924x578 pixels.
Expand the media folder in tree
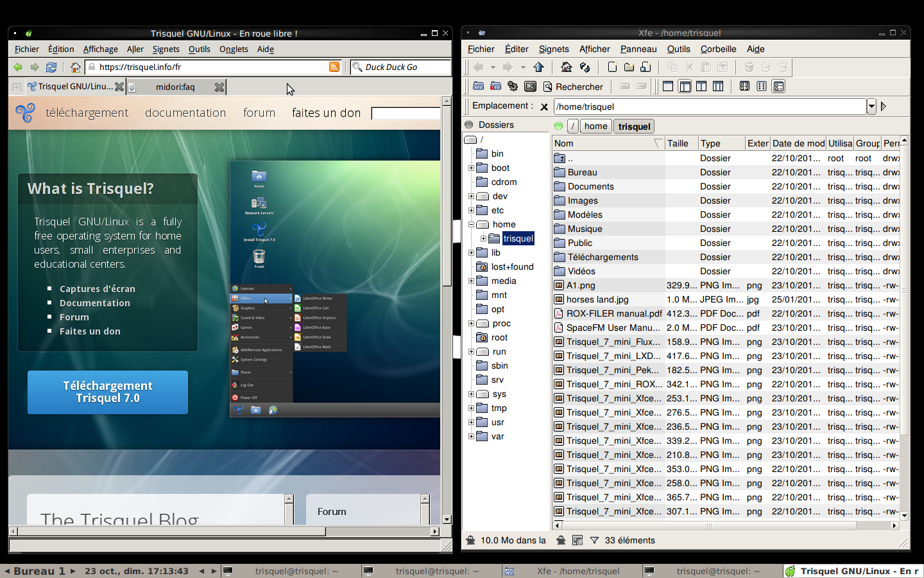pos(471,281)
